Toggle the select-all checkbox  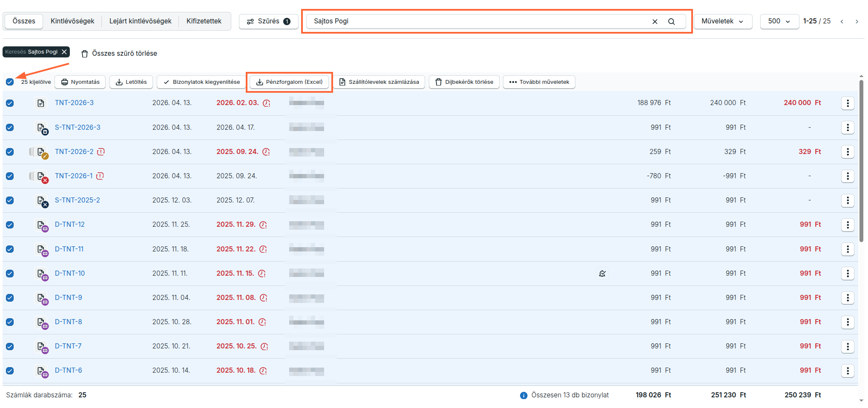tap(10, 82)
